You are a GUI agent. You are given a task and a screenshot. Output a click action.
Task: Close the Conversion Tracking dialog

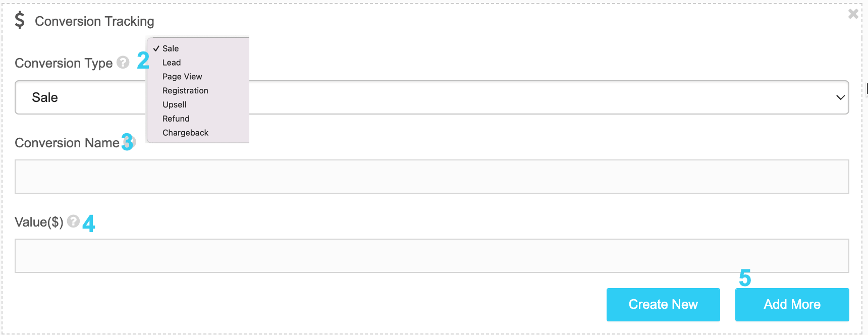click(853, 14)
